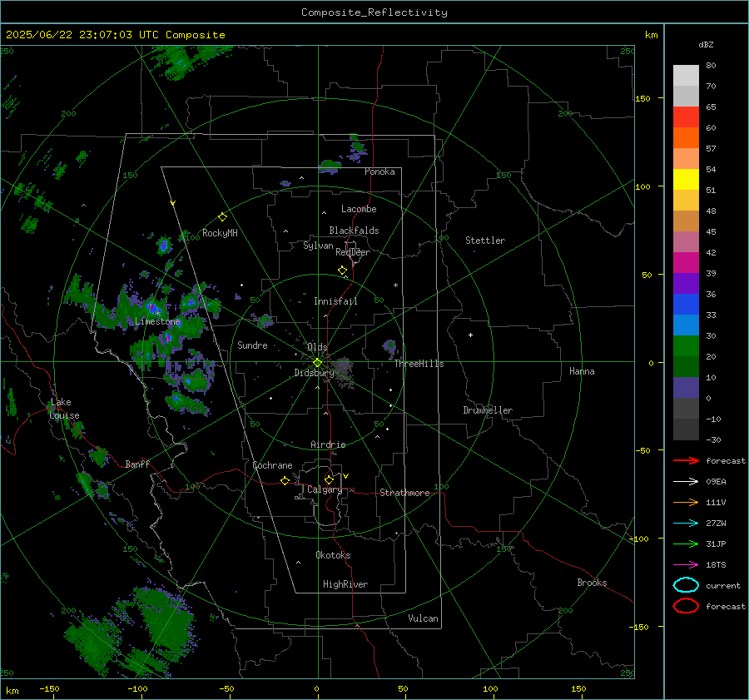Click the Blackfalds label
Viewport: 749px width, 700px height.
tap(354, 231)
